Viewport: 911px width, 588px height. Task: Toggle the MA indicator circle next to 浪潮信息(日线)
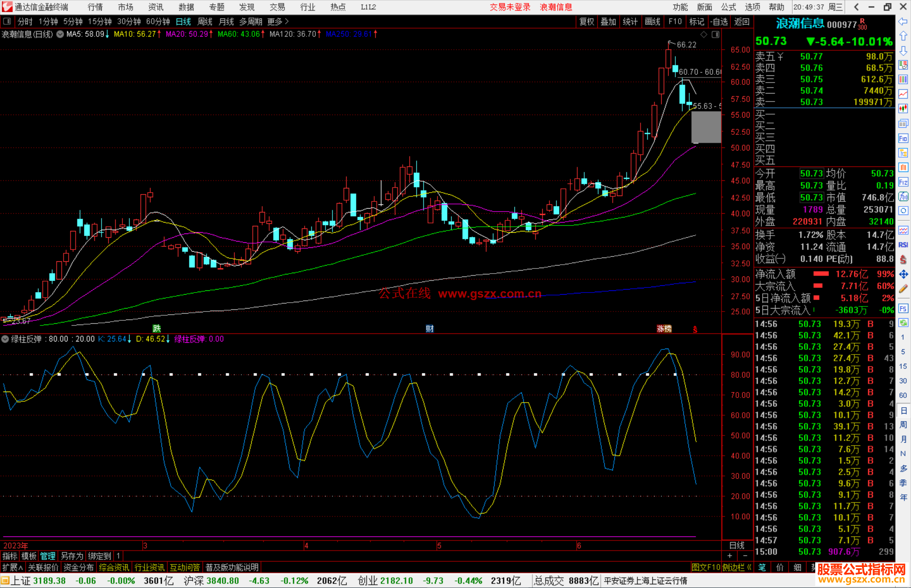point(60,34)
